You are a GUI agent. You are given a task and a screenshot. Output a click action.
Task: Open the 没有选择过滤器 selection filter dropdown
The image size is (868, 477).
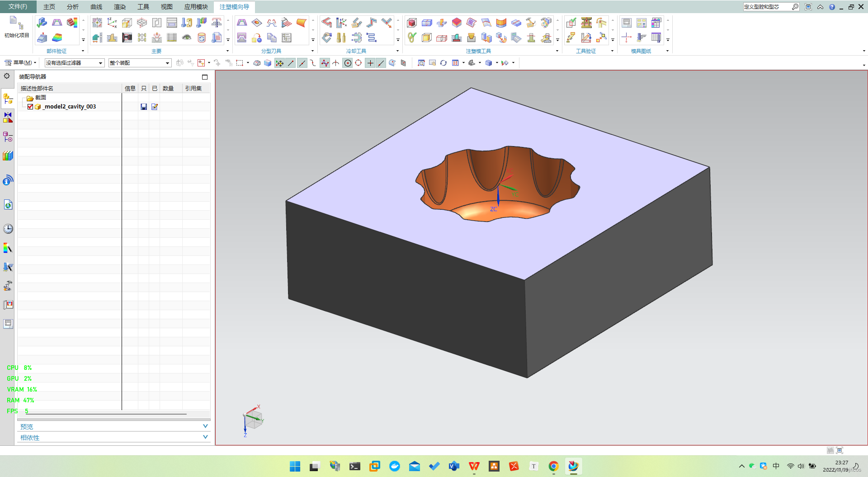75,63
